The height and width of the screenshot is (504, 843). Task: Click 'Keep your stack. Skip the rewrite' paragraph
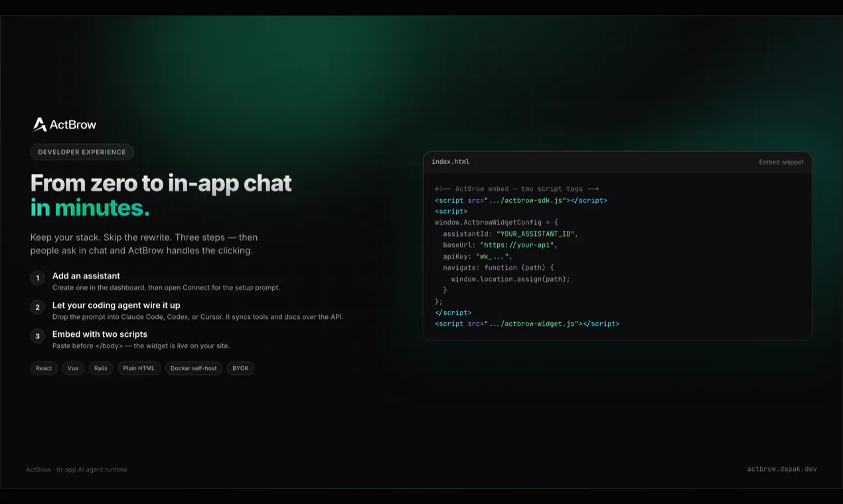tap(144, 244)
